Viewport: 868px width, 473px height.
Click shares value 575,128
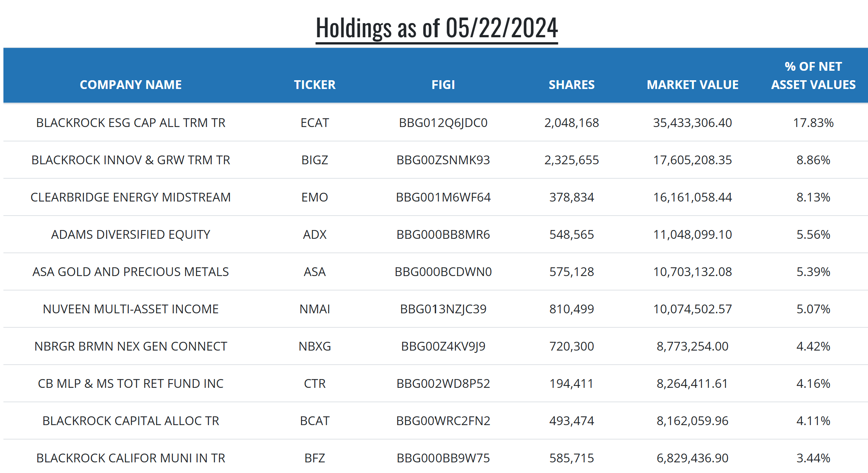pyautogui.click(x=572, y=272)
